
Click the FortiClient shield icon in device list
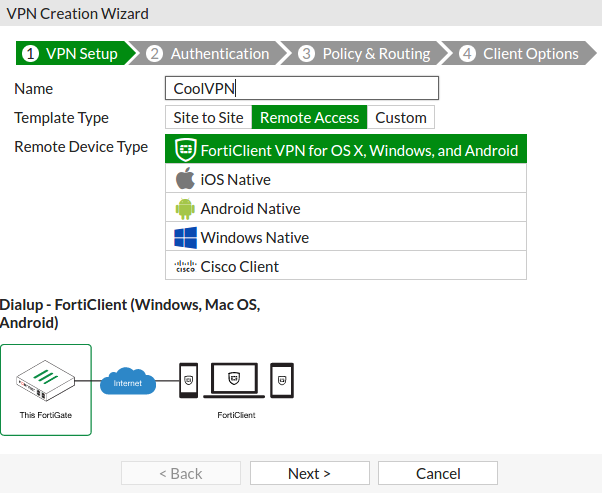pyautogui.click(x=186, y=150)
